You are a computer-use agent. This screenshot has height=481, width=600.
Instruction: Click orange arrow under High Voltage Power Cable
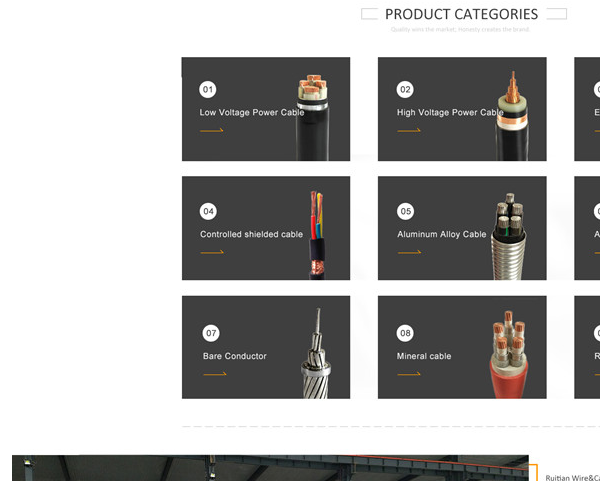pyautogui.click(x=409, y=130)
